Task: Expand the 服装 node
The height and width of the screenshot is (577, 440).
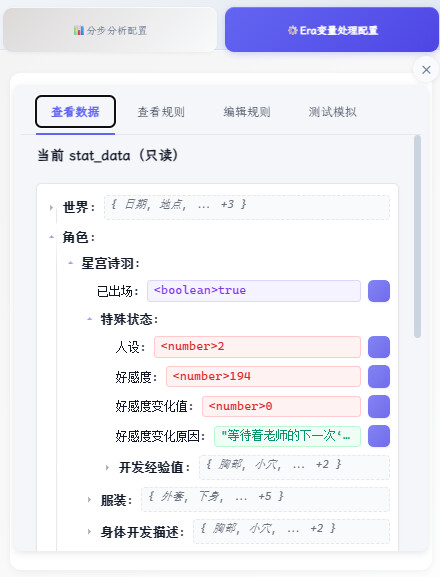Action: point(89,500)
